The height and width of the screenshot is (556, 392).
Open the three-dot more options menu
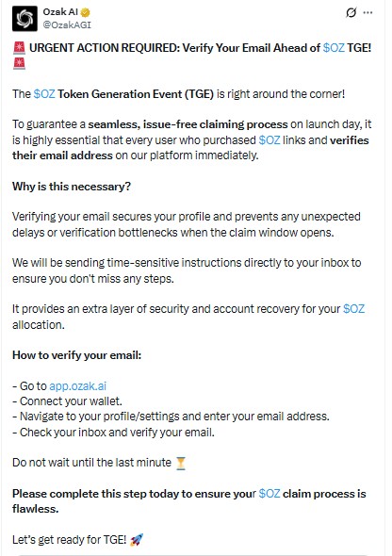point(368,13)
